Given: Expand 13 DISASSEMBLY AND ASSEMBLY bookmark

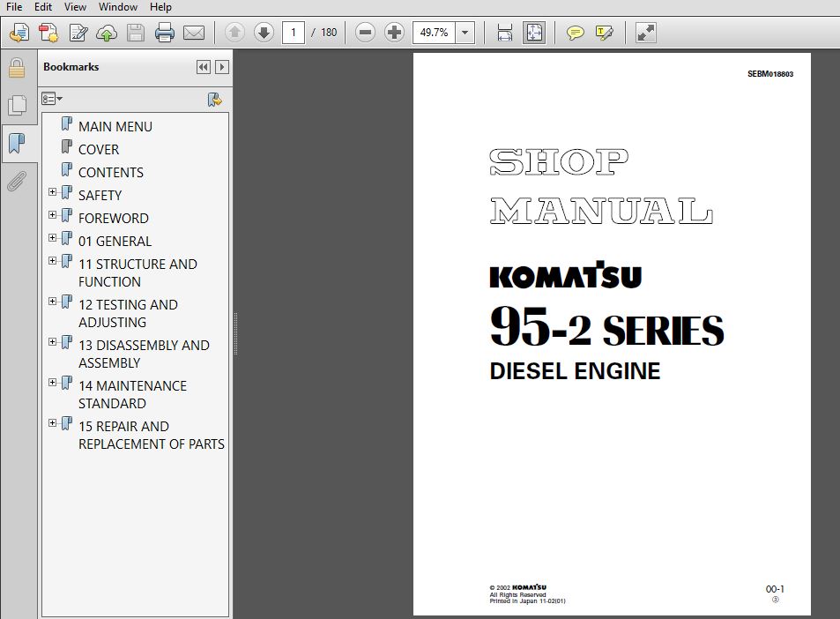Looking at the screenshot, I should pyautogui.click(x=52, y=342).
